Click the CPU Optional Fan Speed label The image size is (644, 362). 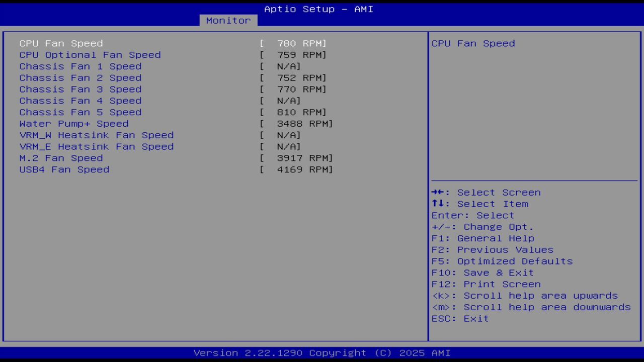(90, 55)
